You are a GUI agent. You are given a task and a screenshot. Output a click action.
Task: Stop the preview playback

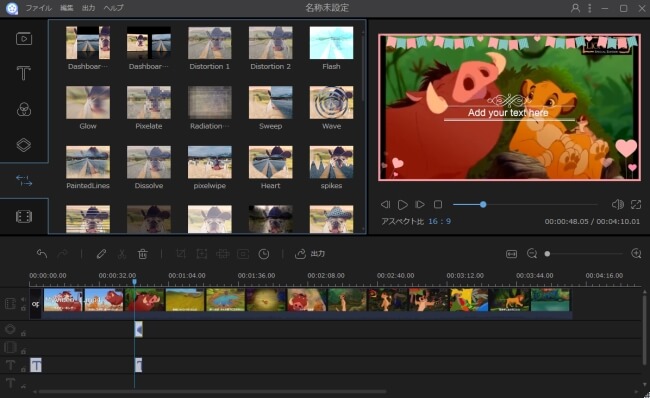click(x=438, y=204)
